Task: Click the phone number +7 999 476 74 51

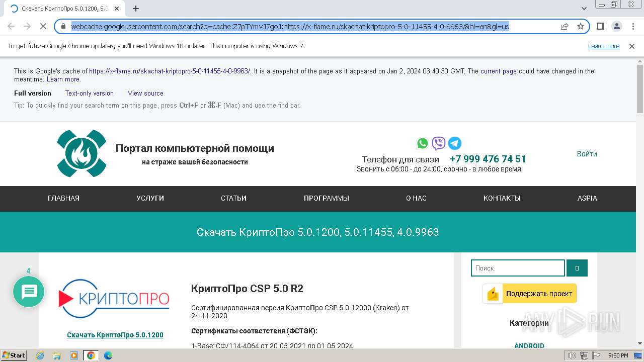Action: tap(488, 159)
